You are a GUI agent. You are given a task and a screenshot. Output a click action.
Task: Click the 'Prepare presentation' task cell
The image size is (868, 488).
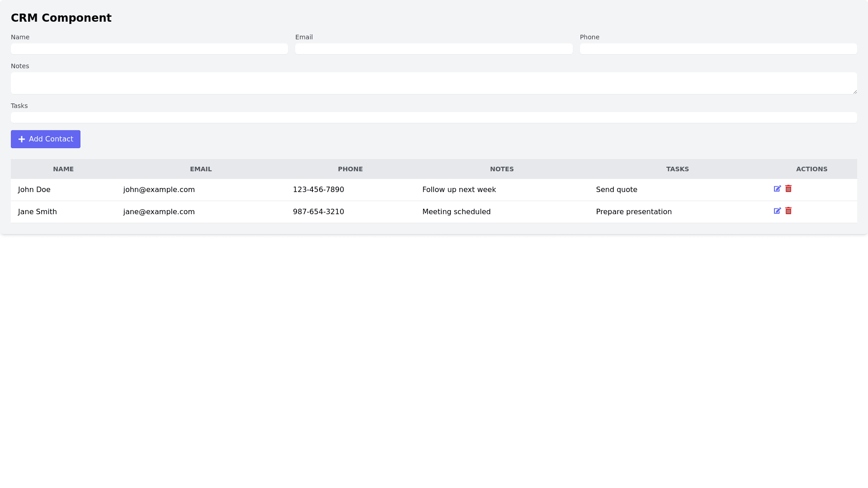(633, 212)
